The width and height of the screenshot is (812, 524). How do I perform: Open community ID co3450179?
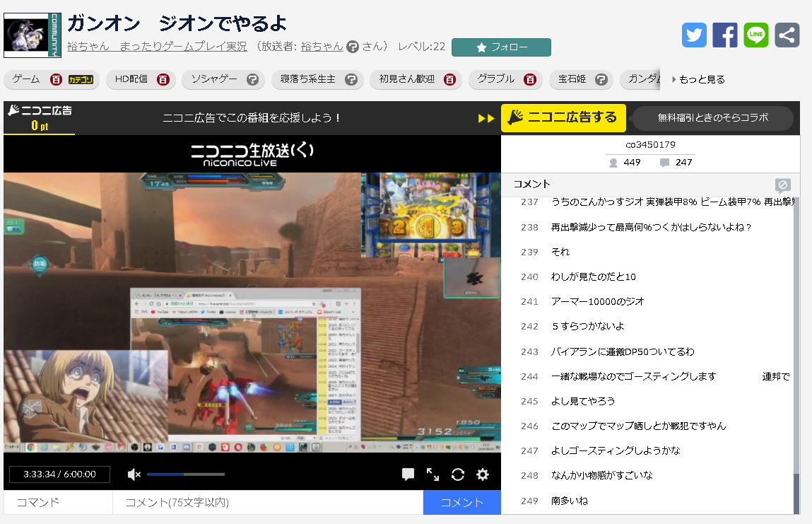point(650,144)
